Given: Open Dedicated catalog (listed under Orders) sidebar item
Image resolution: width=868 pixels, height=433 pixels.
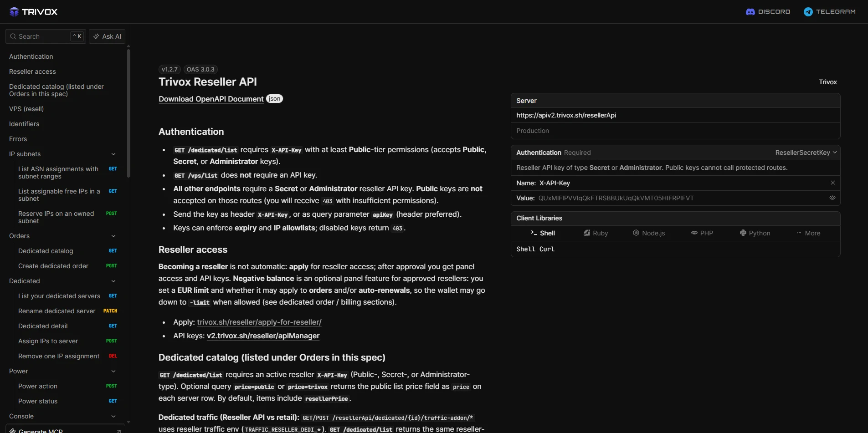Looking at the screenshot, I should point(56,90).
